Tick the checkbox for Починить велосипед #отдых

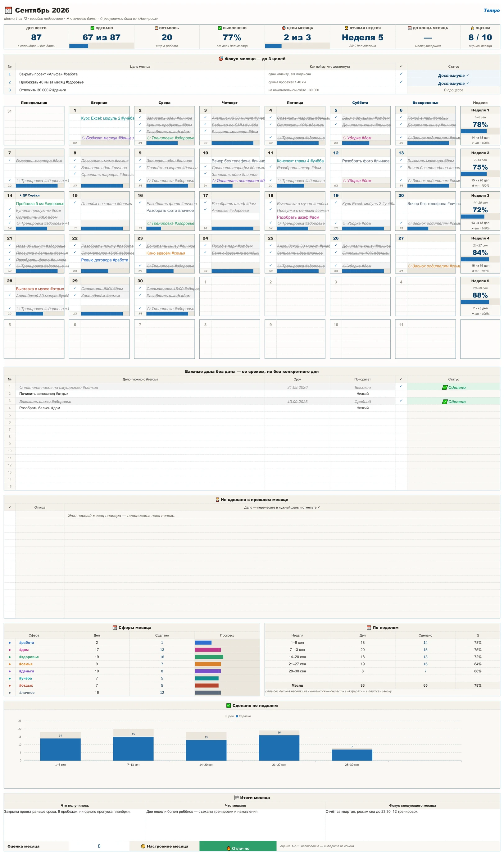point(401,394)
